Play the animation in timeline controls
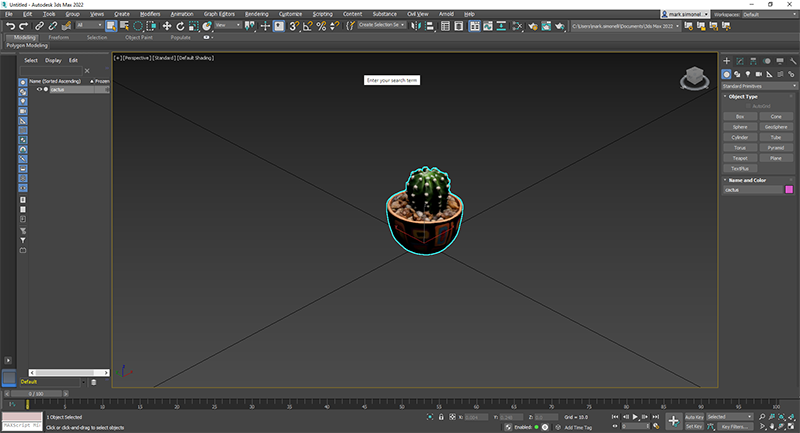 coord(635,417)
